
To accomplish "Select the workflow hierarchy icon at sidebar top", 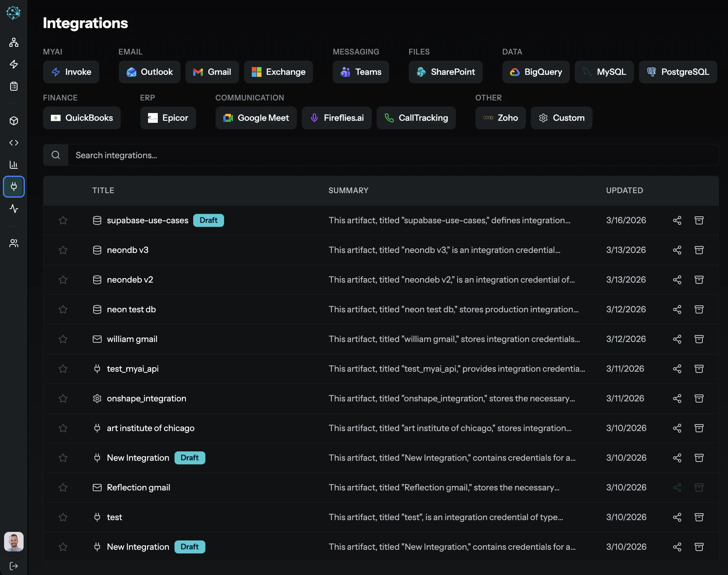I will click(x=14, y=42).
